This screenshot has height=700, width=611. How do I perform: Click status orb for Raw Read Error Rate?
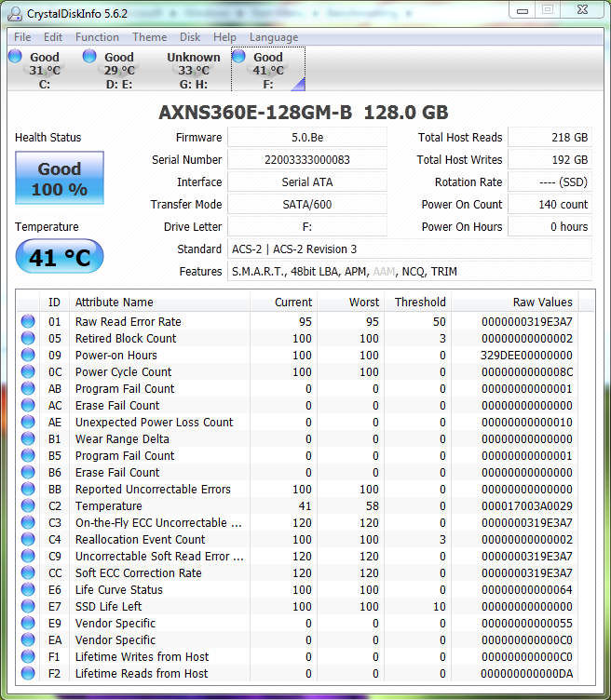point(29,322)
